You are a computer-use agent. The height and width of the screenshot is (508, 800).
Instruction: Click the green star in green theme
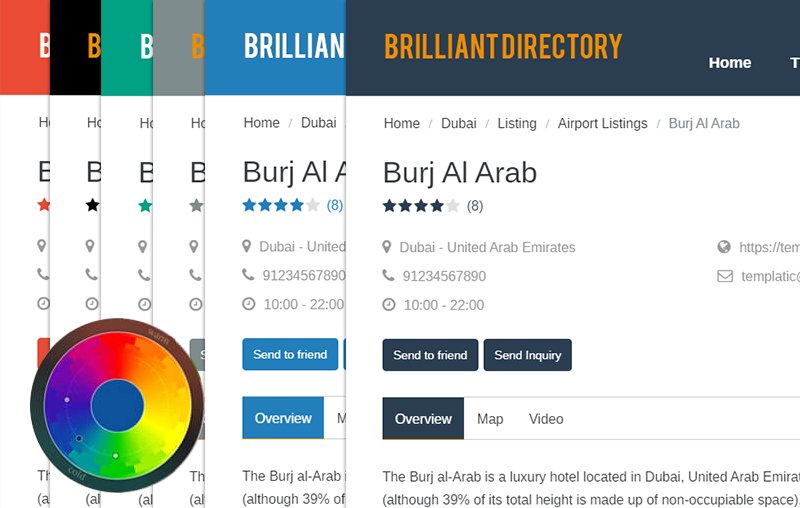click(145, 206)
